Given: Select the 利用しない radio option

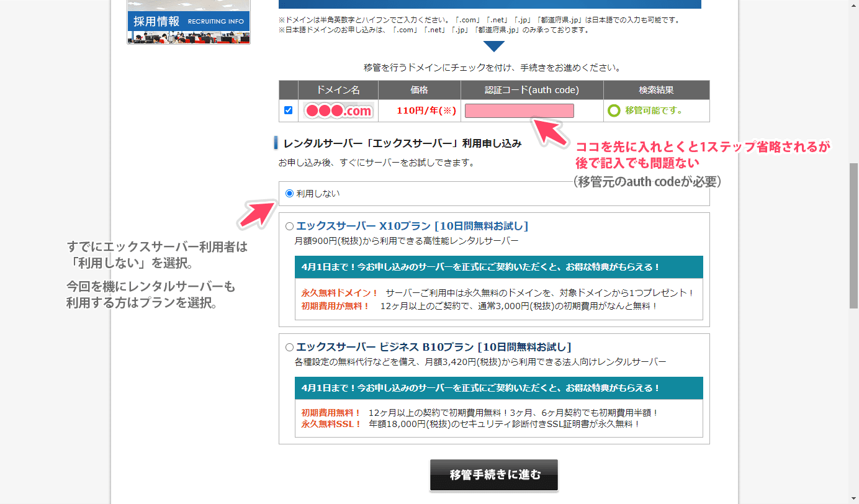Looking at the screenshot, I should tap(289, 194).
